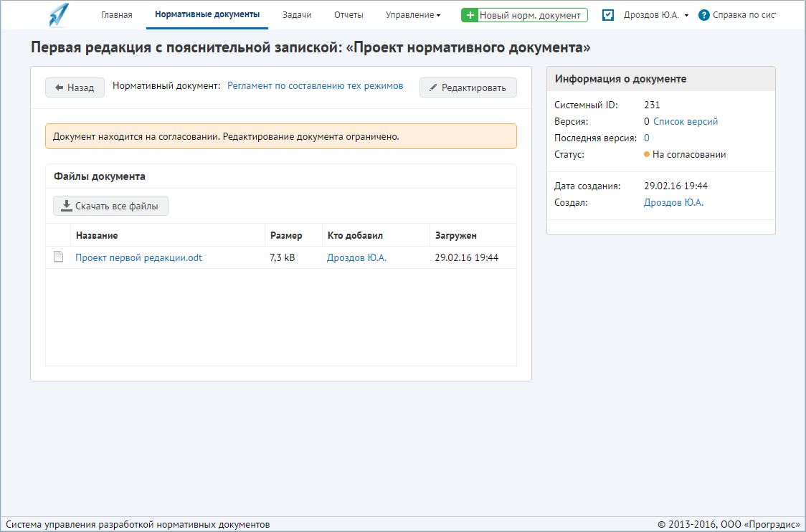Viewport: 806px width, 532px height.
Task: Open Дроздов Ю.А. link in files table
Action: [356, 257]
